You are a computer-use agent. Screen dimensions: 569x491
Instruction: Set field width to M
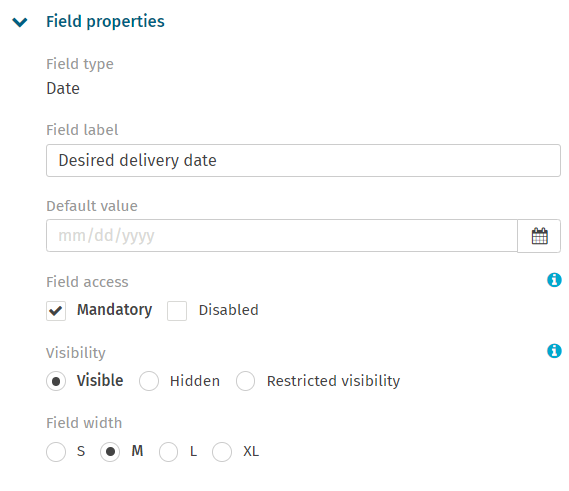click(x=110, y=452)
